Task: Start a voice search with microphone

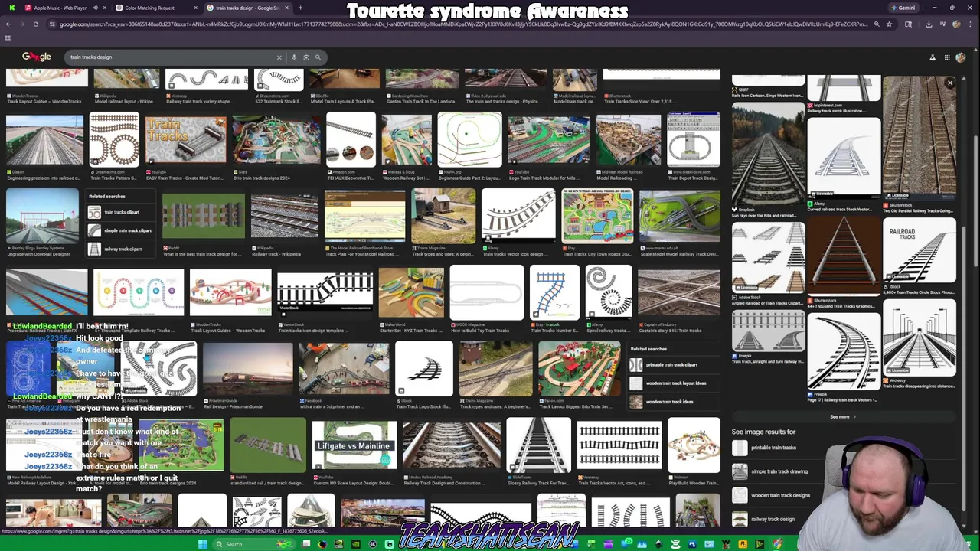Action: tap(294, 57)
